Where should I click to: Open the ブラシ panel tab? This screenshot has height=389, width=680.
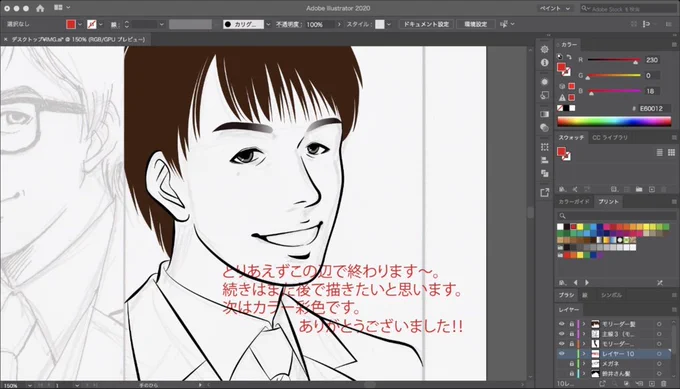[x=566, y=295]
